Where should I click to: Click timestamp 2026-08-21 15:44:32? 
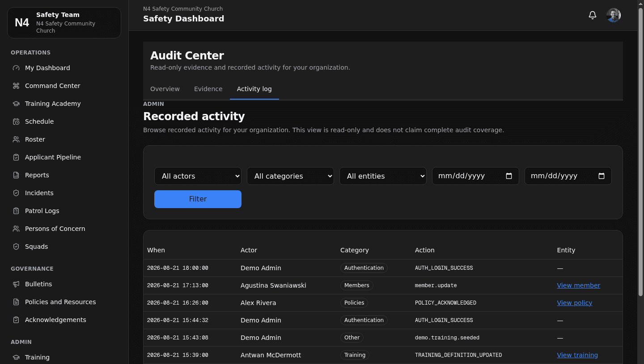[178, 320]
